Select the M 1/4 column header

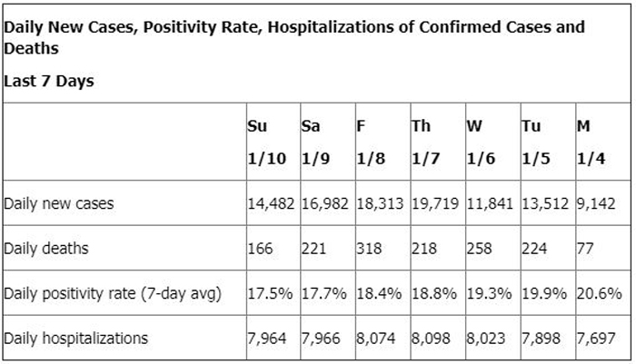[591, 142]
